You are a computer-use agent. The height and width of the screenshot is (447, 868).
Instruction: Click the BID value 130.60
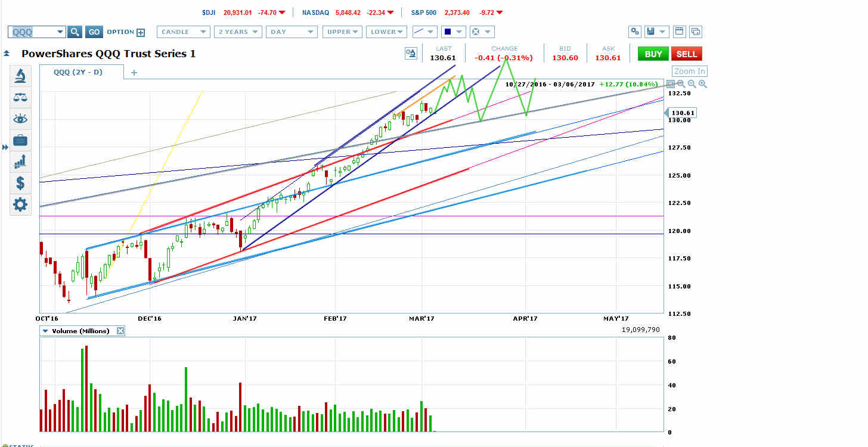(x=565, y=58)
